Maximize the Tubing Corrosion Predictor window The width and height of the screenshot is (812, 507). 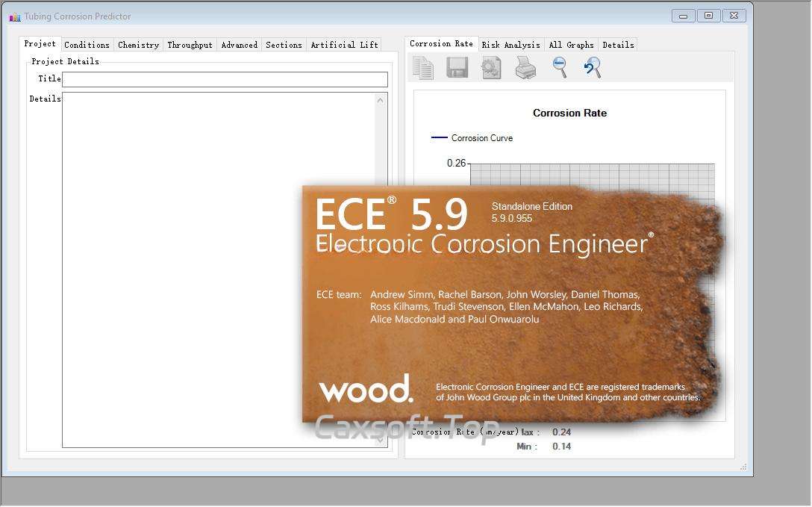click(x=708, y=16)
